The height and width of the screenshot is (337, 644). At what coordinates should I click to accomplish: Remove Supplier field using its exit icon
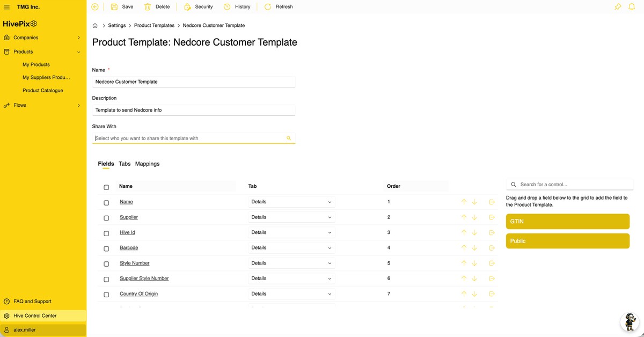492,217
